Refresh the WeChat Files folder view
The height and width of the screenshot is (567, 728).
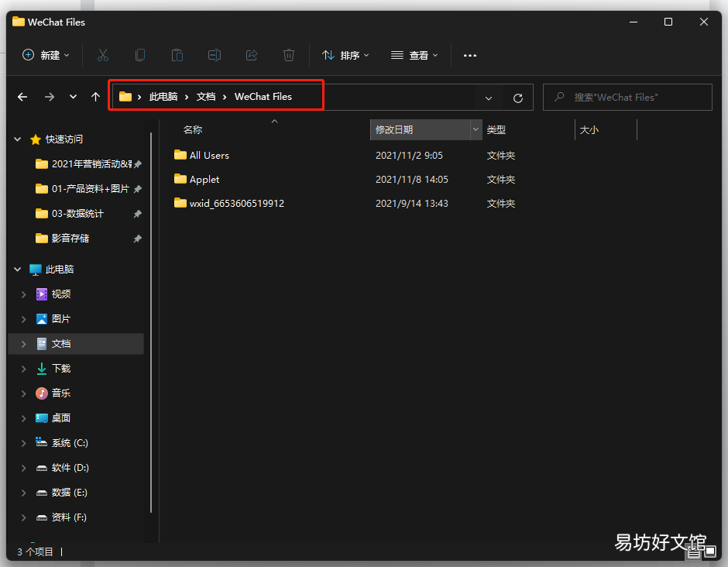tap(518, 98)
